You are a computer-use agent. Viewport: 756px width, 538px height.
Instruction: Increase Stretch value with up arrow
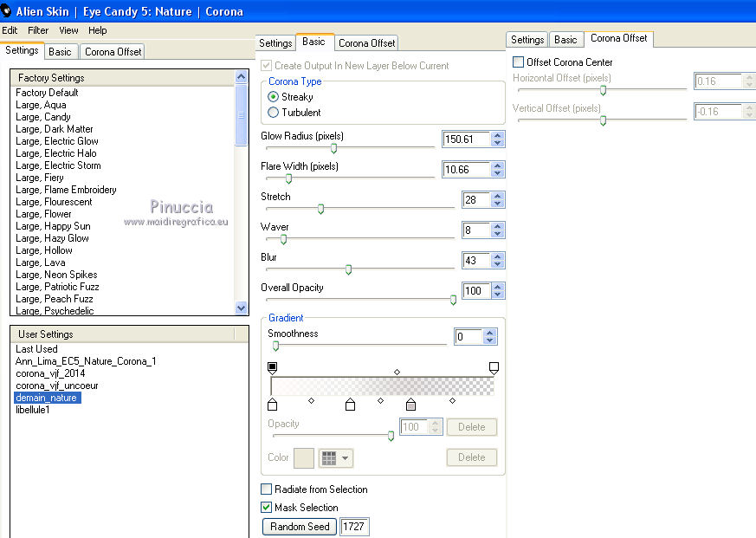coord(498,196)
